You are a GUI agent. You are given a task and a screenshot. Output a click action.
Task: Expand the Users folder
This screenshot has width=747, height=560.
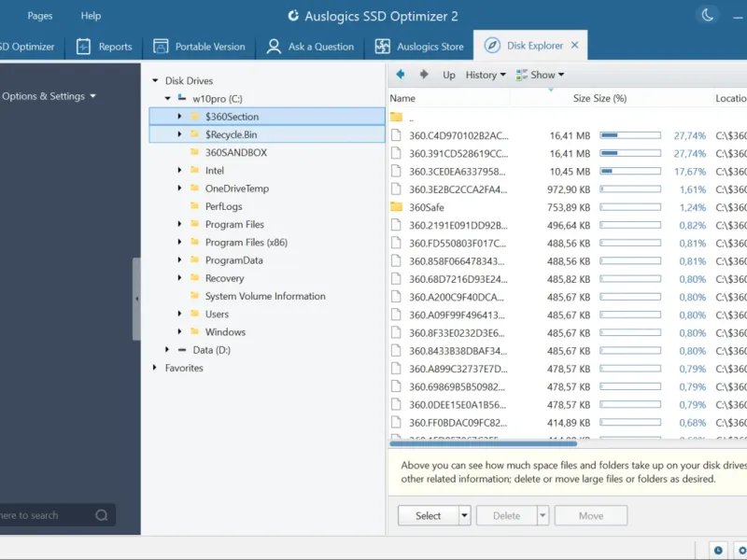pyautogui.click(x=179, y=314)
